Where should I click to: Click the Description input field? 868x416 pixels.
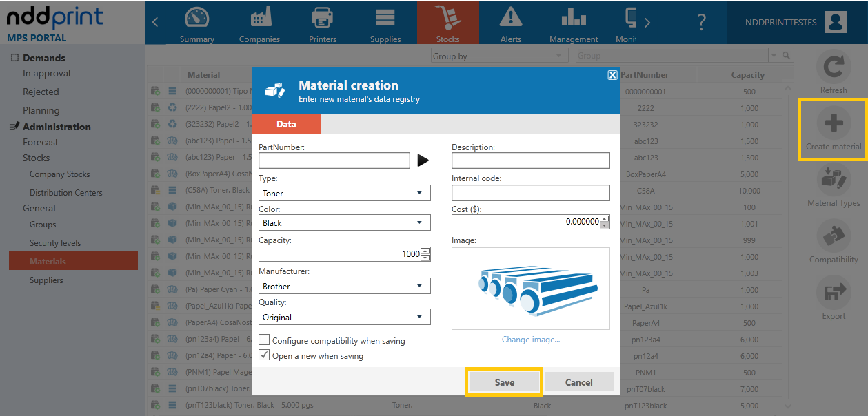point(531,160)
